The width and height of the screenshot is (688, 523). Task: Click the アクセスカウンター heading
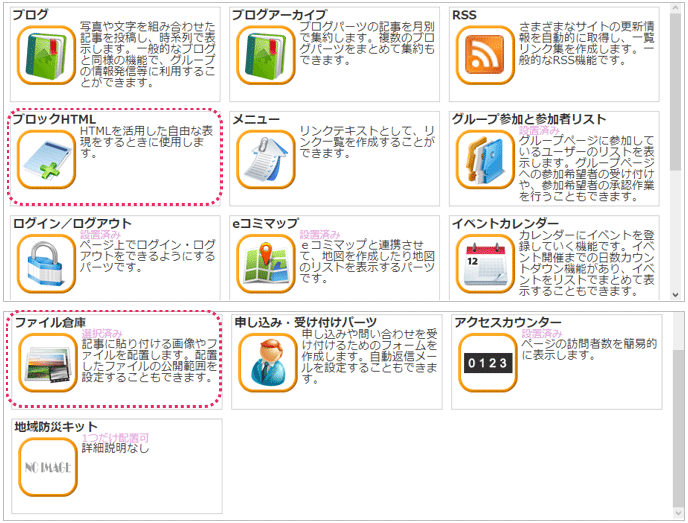(507, 322)
